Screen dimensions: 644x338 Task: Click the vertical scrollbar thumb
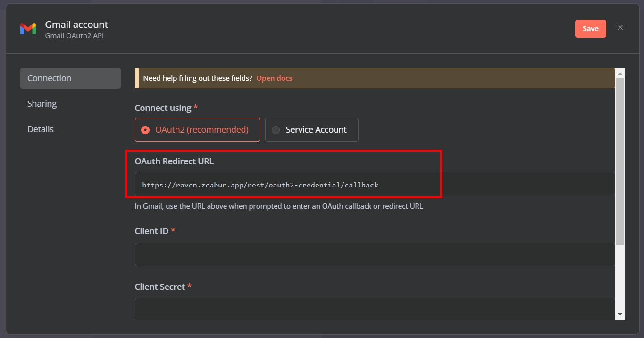[620, 161]
